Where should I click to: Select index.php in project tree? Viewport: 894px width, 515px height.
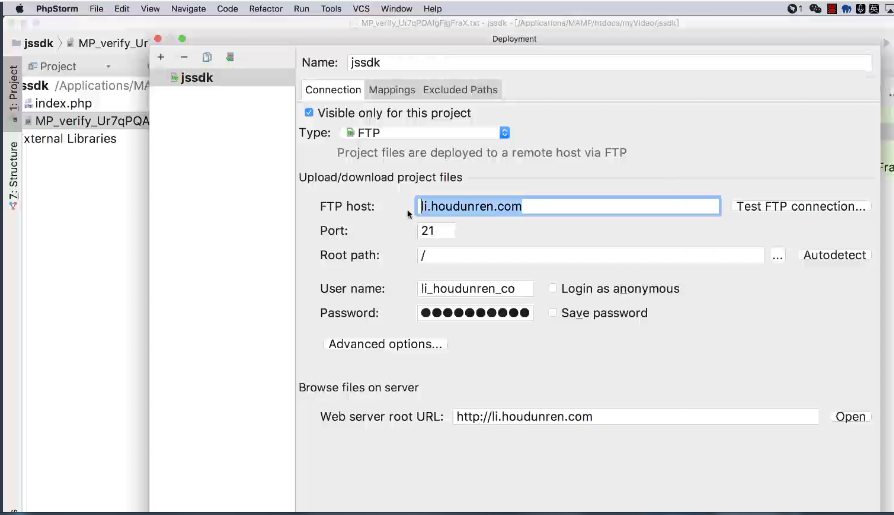(x=63, y=103)
